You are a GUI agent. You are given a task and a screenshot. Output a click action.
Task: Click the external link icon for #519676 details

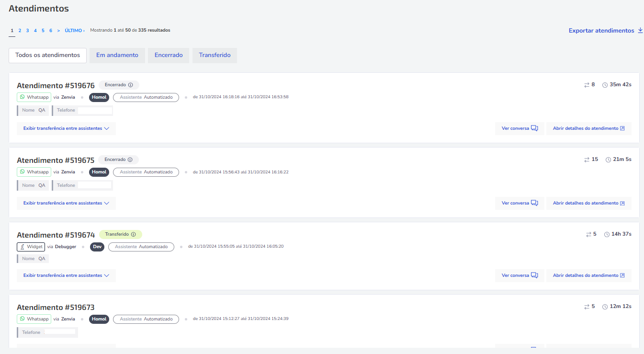[x=622, y=128]
